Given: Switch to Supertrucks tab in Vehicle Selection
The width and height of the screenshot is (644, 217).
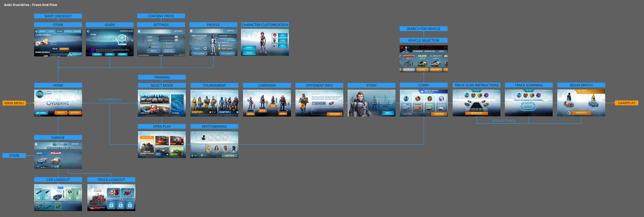Looking at the screenshot, I should point(430,51).
